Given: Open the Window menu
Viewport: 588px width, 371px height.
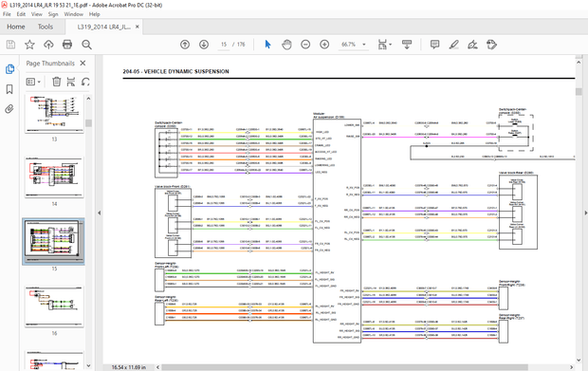Looking at the screenshot, I should [x=74, y=14].
